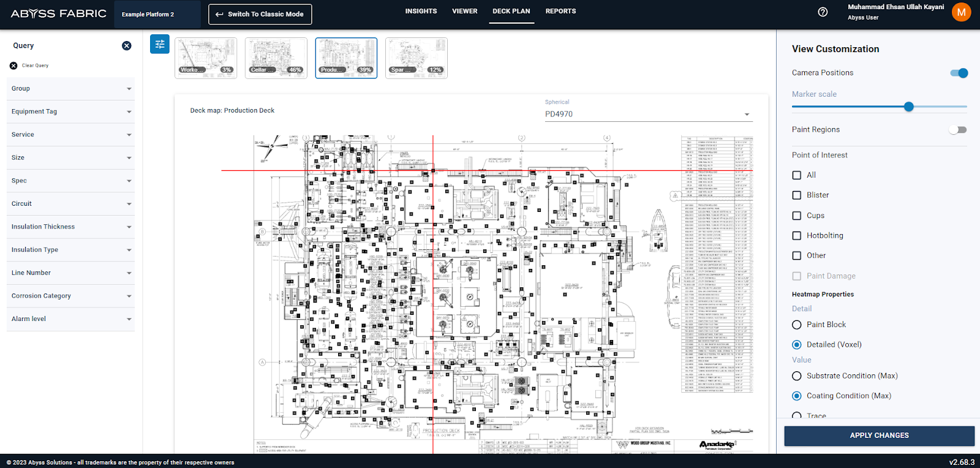Screen dimensions: 980x468
Task: Close the Query panel with X icon
Action: pyautogui.click(x=127, y=46)
